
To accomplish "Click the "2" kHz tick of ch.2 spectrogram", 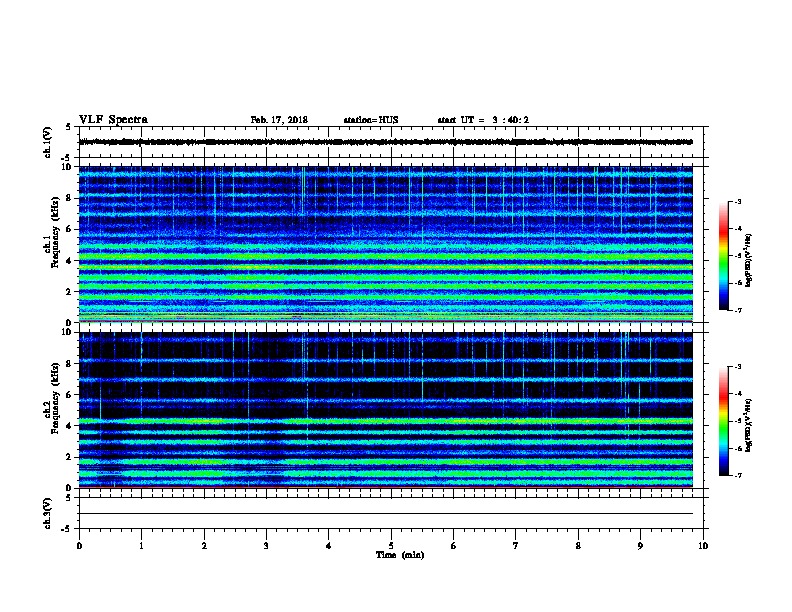I will click(69, 457).
